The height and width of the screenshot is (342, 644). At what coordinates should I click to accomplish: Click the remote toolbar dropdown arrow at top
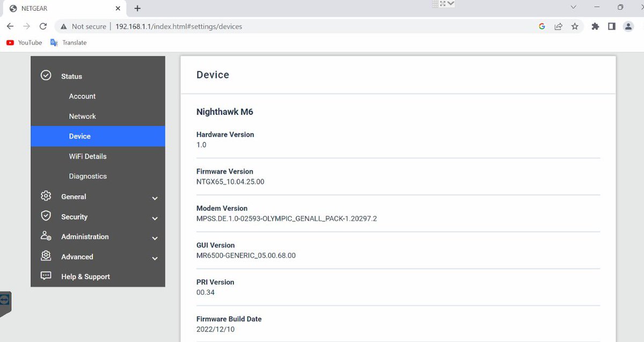(x=451, y=3)
